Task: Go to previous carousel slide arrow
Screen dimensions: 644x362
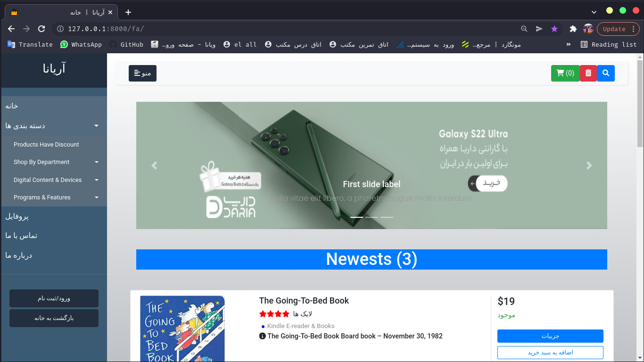Action: [154, 165]
